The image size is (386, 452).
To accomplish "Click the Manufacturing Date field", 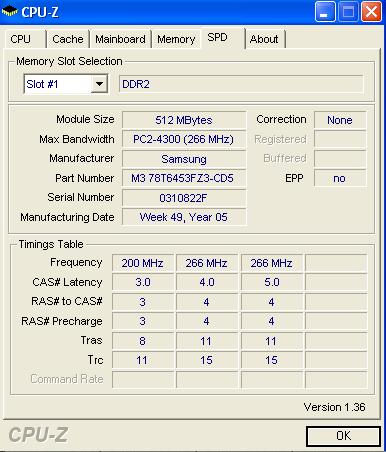I will click(184, 217).
